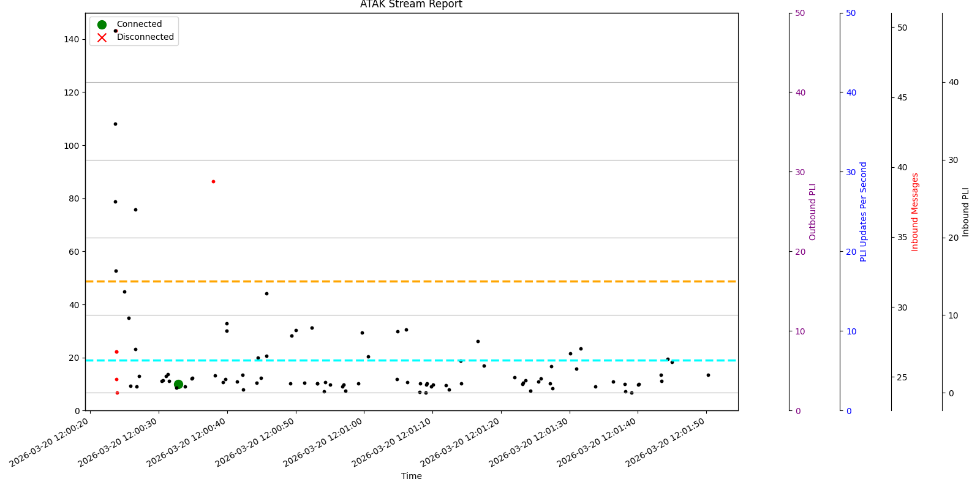Click the red data point near 86
This screenshot has height=490, width=980.
coord(213,181)
